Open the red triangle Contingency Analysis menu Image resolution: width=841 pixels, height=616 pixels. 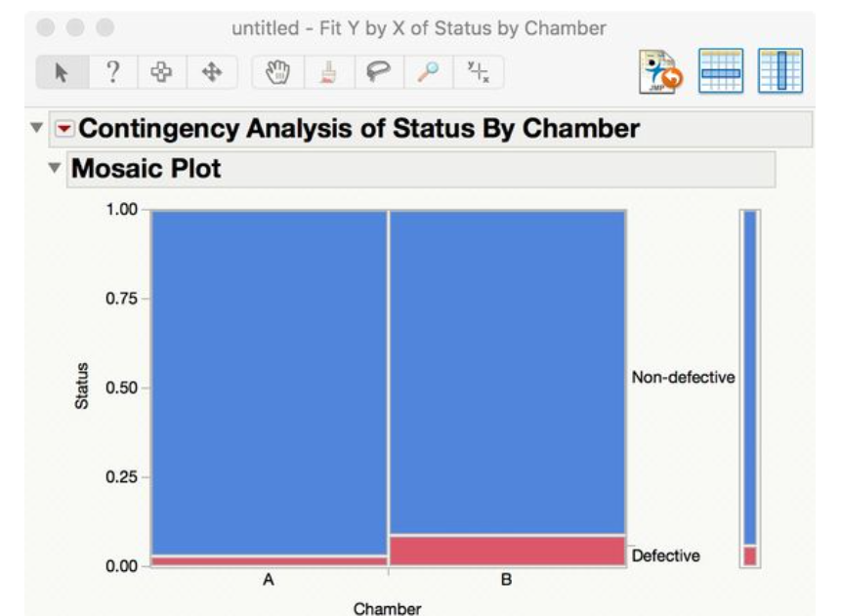pos(65,128)
